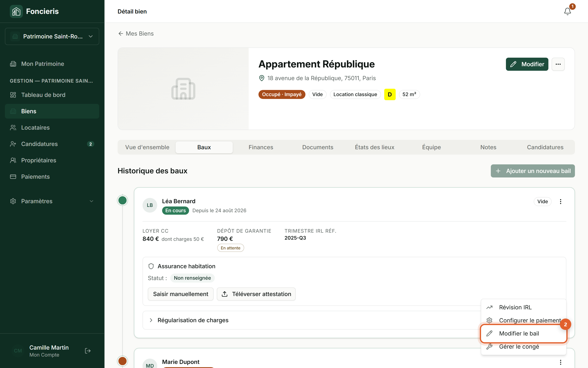Image resolution: width=588 pixels, height=368 pixels.
Task: Click the En cours status badge
Action: pyautogui.click(x=175, y=211)
